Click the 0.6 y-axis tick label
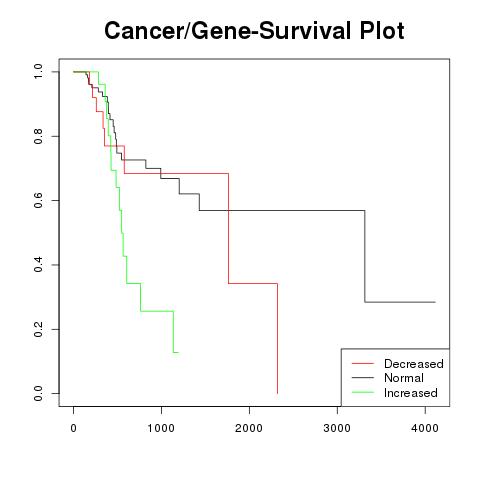This screenshot has width=480, height=480. click(x=38, y=200)
